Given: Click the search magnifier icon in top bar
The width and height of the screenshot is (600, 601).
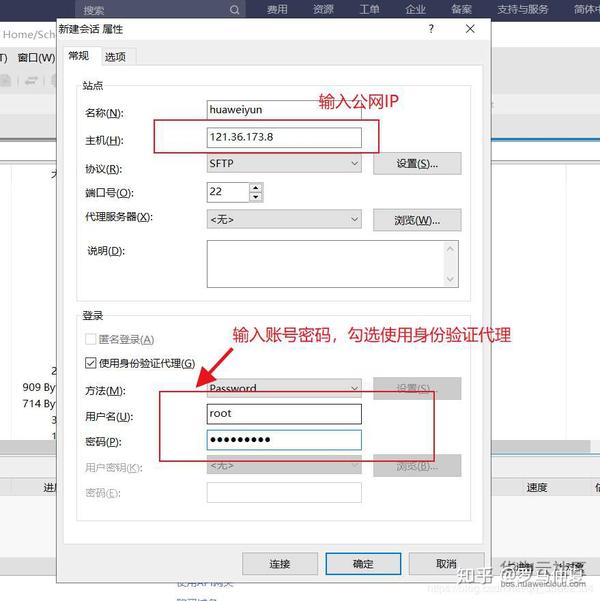Looking at the screenshot, I should point(235,10).
